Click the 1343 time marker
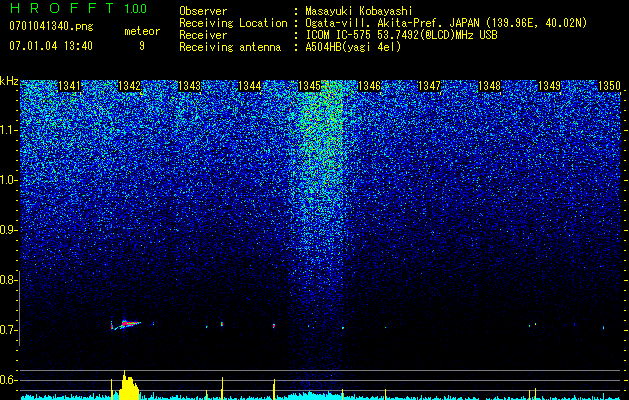Image resolution: width=629 pixels, height=400 pixels. point(189,86)
